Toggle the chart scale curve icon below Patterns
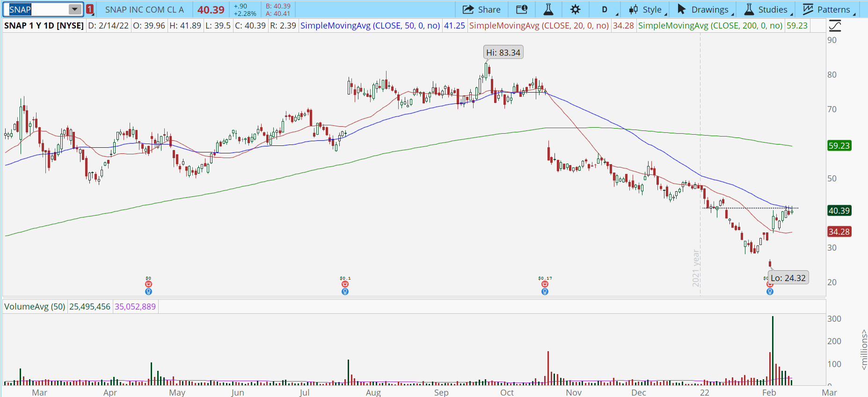868x397 pixels. pos(835,26)
